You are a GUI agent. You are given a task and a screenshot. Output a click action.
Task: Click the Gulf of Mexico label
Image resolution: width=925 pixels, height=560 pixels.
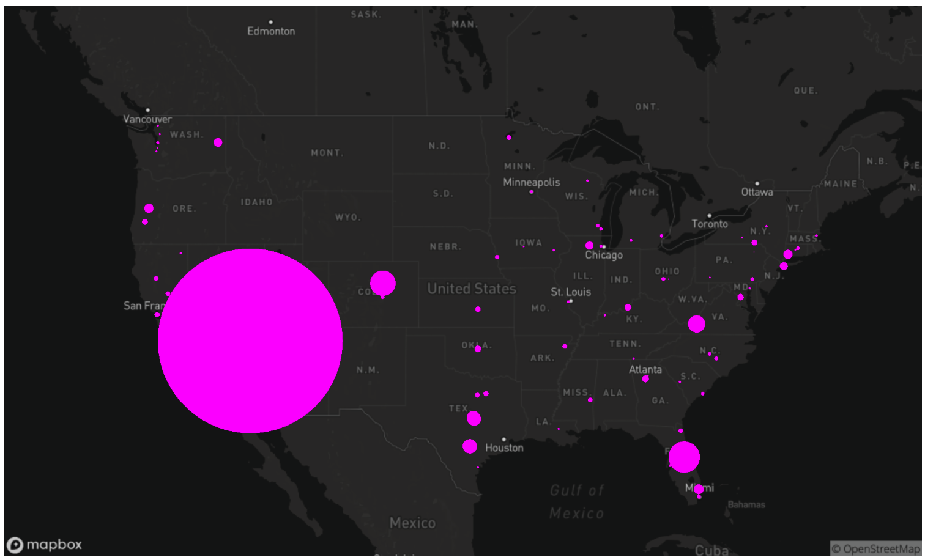click(x=576, y=501)
